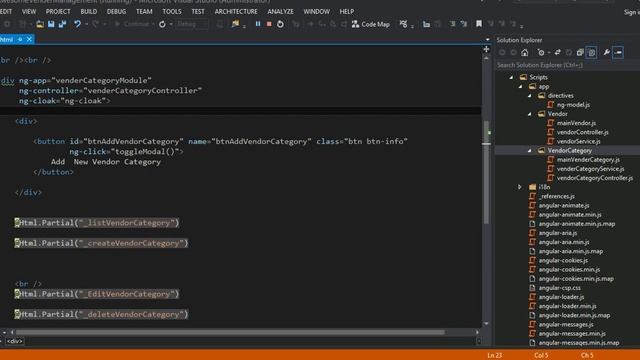Click the editor split handle icon
640x360 pixels.
coord(486,49)
